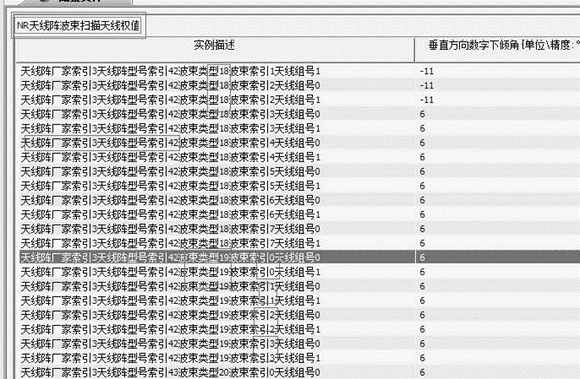Click downtilt value 6 for 波束类型18波束索引6天线组号1
Viewport: 580px width, 379px height.
[422, 214]
